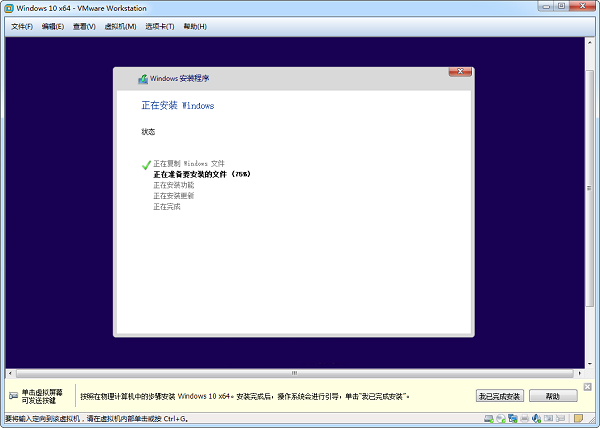
Task: Click the horizontal scrollbar thumb
Action: click(294, 373)
